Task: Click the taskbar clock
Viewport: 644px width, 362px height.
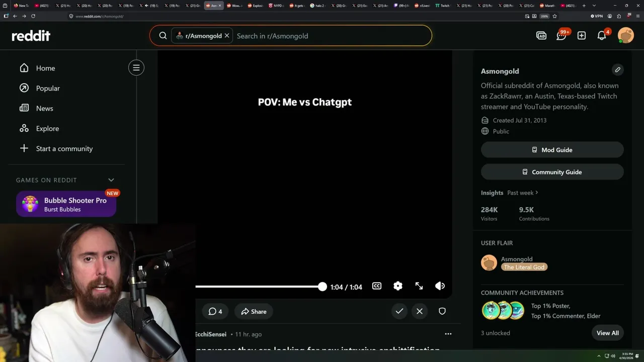Action: (627, 356)
